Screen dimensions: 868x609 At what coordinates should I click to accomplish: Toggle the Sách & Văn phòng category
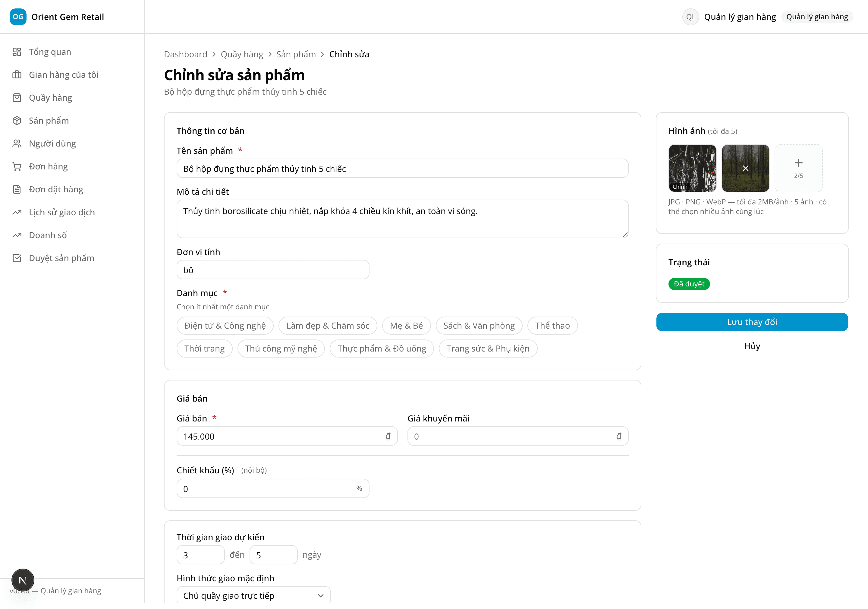pos(479,325)
